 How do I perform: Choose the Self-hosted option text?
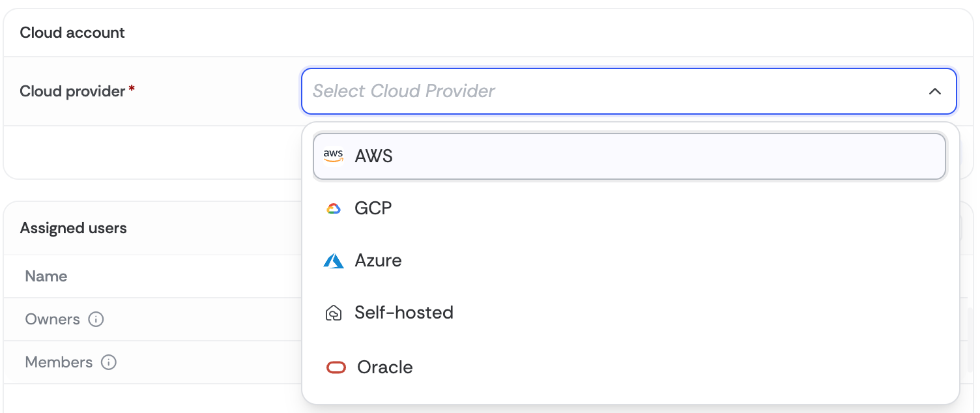[x=404, y=313]
